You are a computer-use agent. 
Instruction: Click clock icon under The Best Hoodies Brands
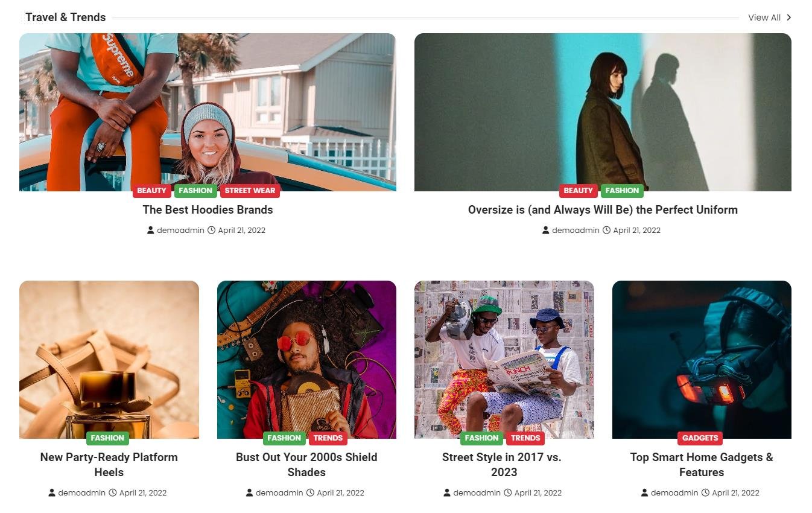[212, 230]
